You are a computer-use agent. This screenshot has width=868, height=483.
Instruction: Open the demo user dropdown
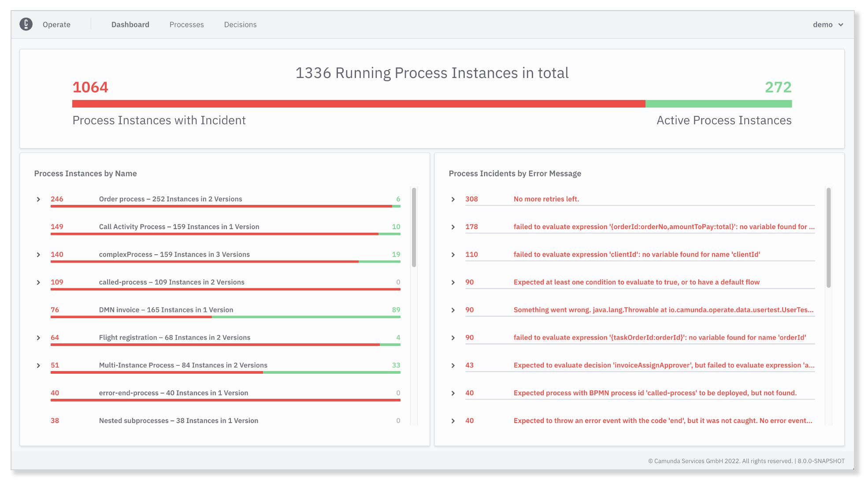click(x=828, y=25)
